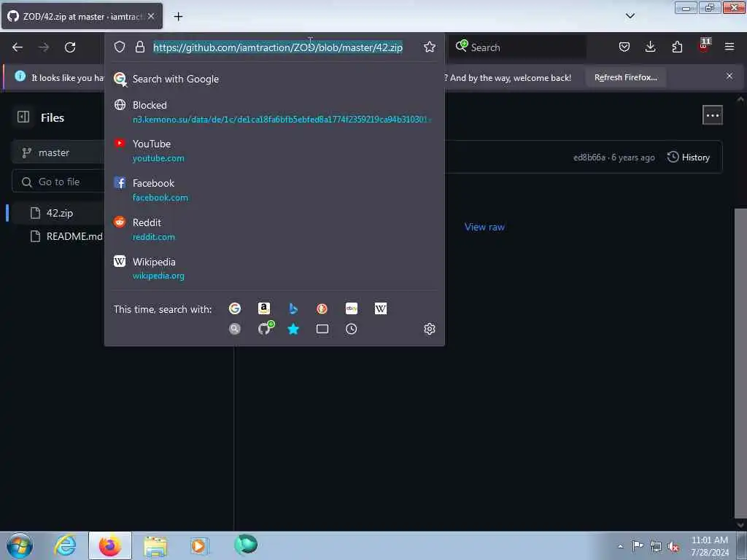Viewport: 747px width, 560px height.
Task: Select 42.zip in the file tree
Action: pyautogui.click(x=59, y=213)
